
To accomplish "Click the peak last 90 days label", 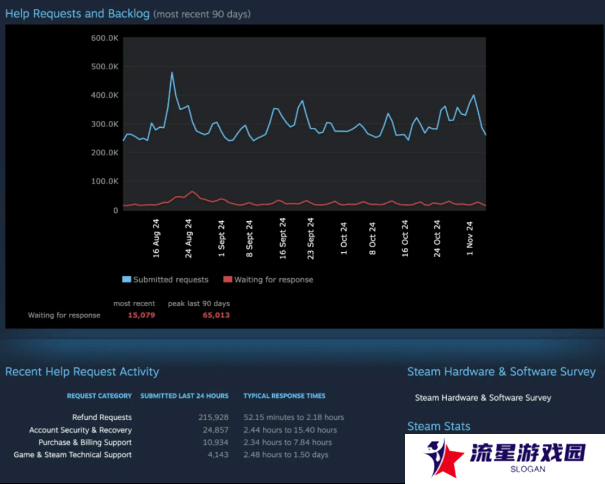I will [199, 303].
